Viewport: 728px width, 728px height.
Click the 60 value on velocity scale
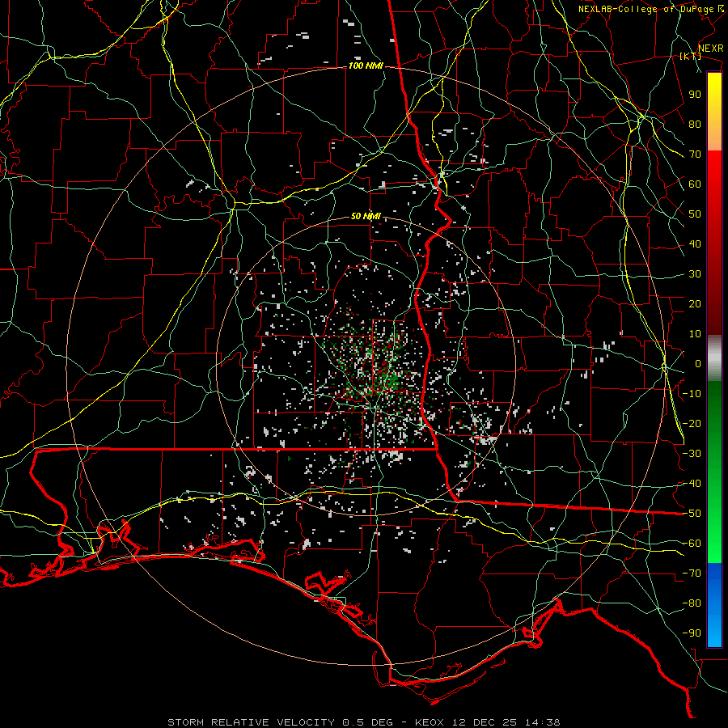tap(695, 184)
